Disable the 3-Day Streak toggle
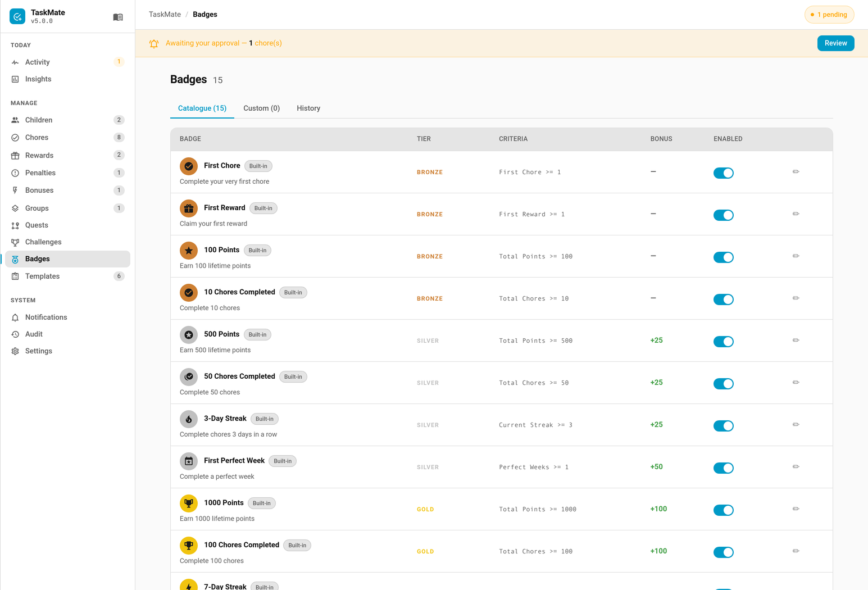The image size is (868, 590). (724, 426)
